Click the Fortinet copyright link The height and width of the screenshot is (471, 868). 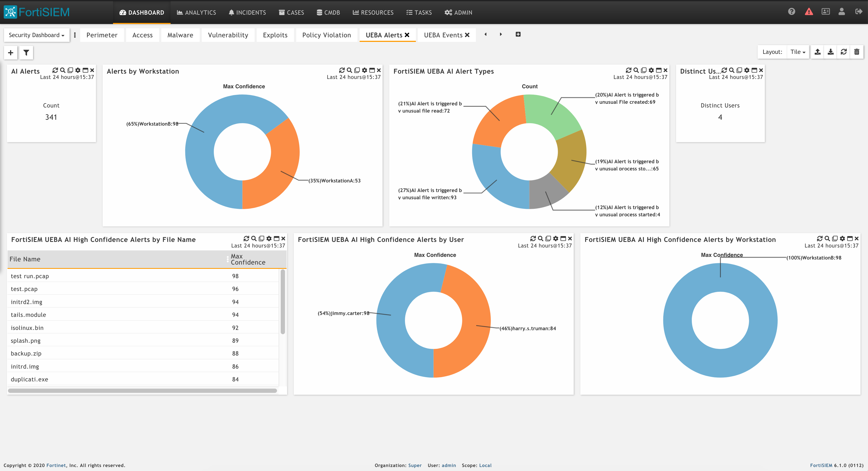click(56, 465)
